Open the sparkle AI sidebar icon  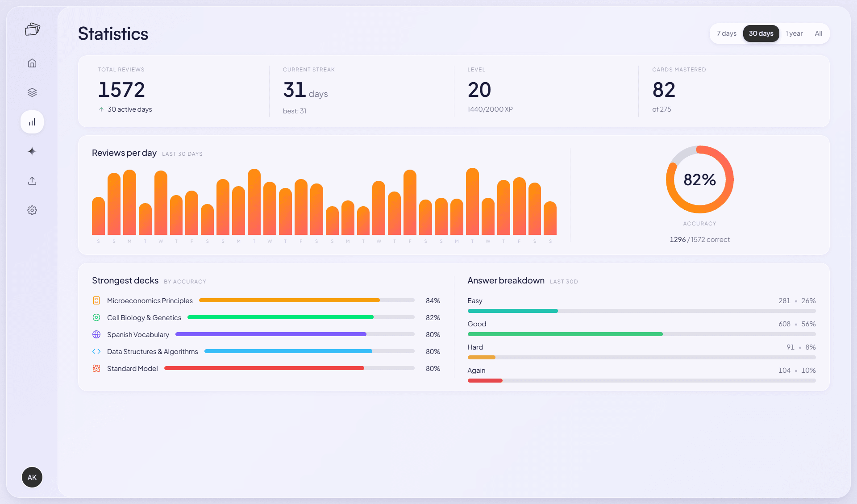coord(32,151)
